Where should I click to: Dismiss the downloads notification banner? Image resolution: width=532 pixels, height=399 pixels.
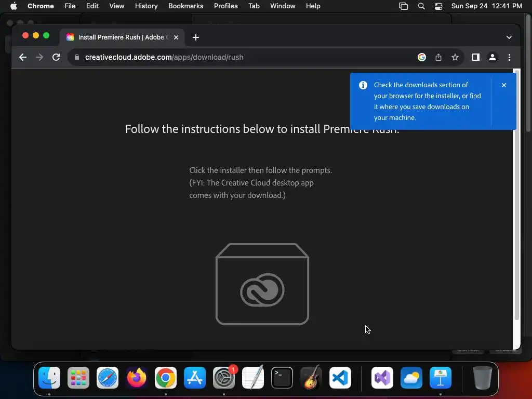[504, 85]
